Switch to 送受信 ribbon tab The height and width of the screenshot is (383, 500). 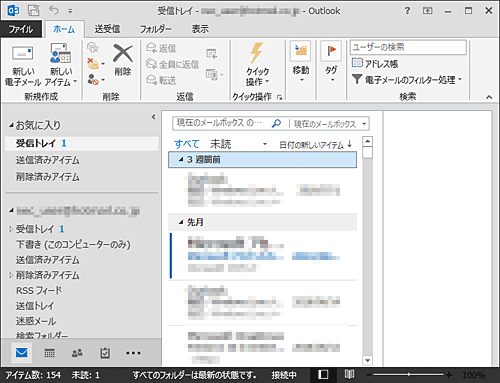(x=107, y=29)
